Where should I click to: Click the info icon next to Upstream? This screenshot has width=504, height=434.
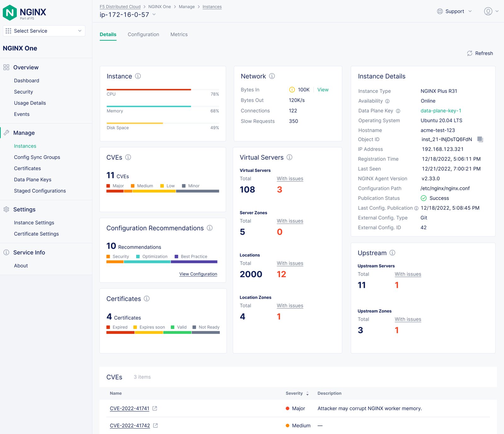392,253
